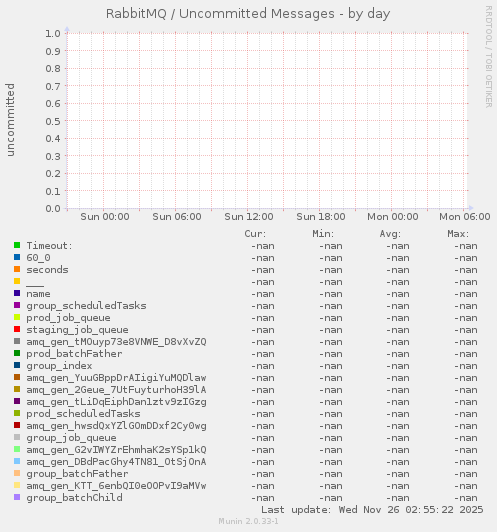The height and width of the screenshot is (532, 497).
Task: Click the 60_0 legend label
Action: [38, 258]
